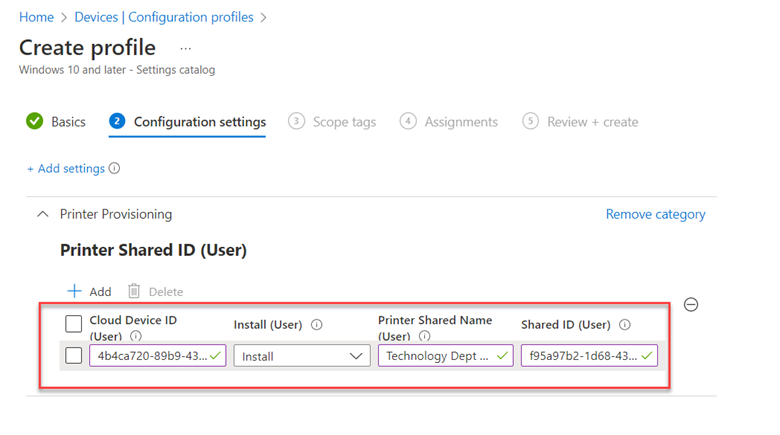Image resolution: width=780 pixels, height=435 pixels.
Task: Click the plus Add row icon
Action: point(74,291)
